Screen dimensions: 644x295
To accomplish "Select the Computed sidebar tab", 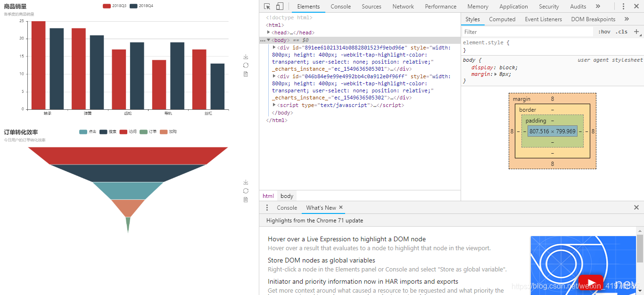I will coord(502,19).
